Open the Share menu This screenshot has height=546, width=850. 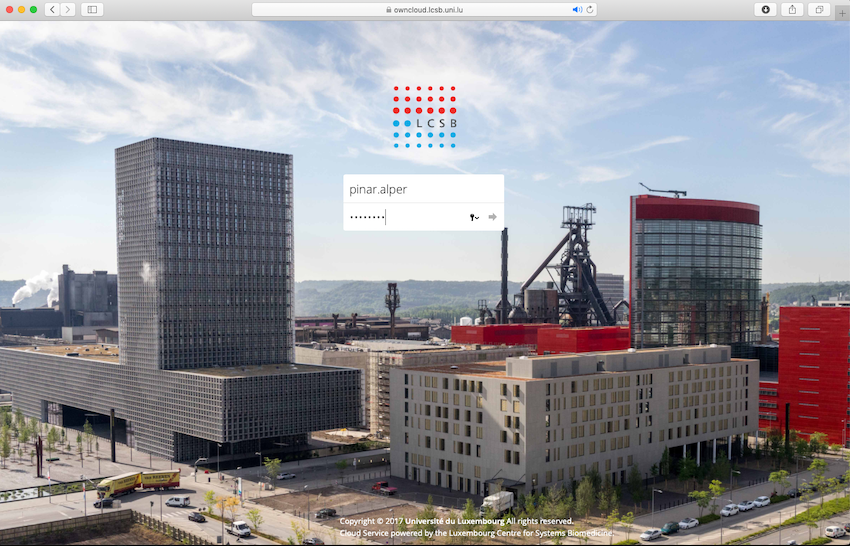coord(793,9)
